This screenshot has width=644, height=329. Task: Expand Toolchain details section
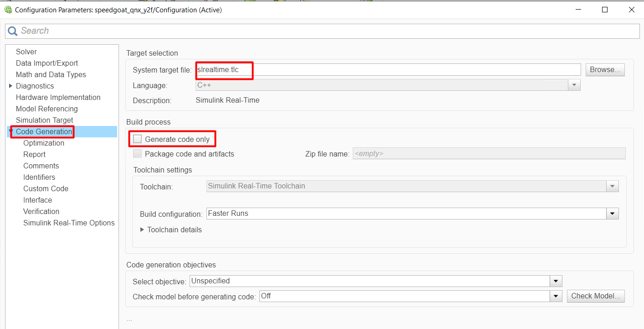(x=142, y=230)
